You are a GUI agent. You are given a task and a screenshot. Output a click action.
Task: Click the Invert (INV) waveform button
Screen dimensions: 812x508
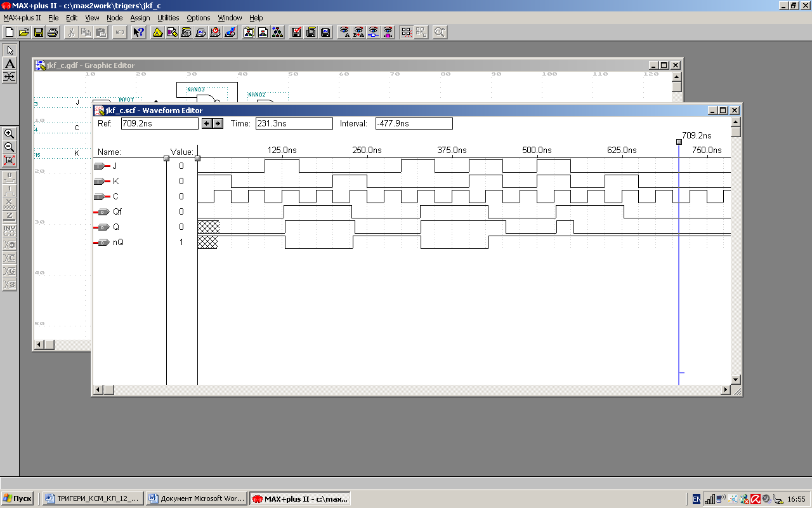pyautogui.click(x=10, y=230)
